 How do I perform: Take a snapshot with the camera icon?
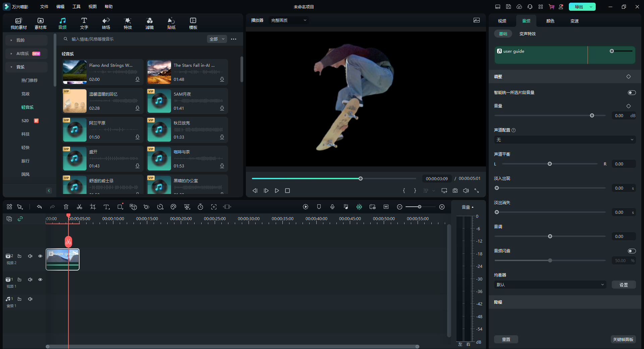[455, 191]
